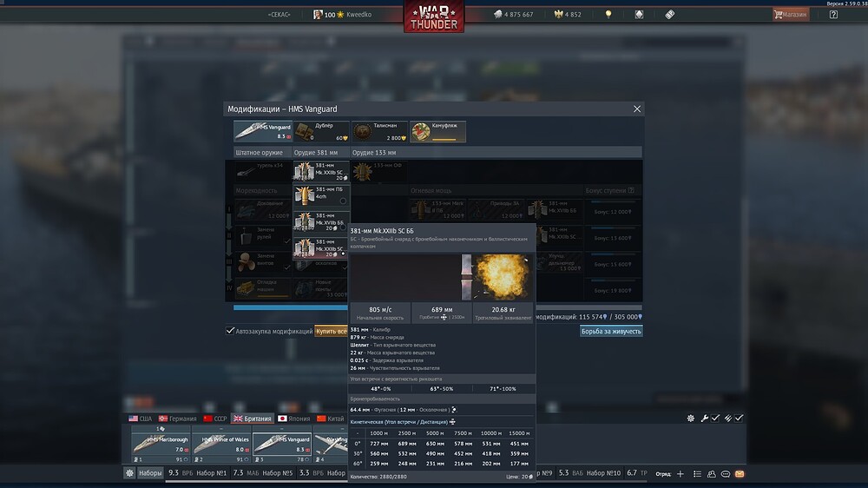Switch to the США nation tab
Image resolution: width=868 pixels, height=488 pixels.
pyautogui.click(x=140, y=419)
